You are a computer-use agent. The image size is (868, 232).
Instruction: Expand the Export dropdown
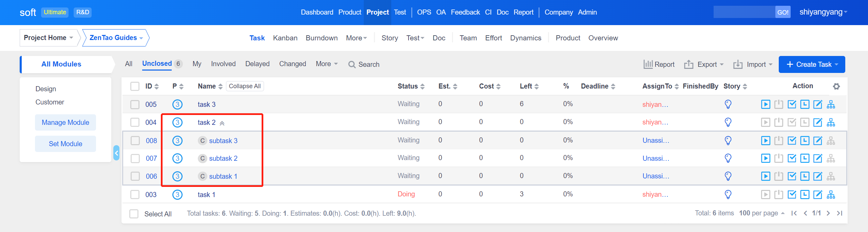coord(704,64)
